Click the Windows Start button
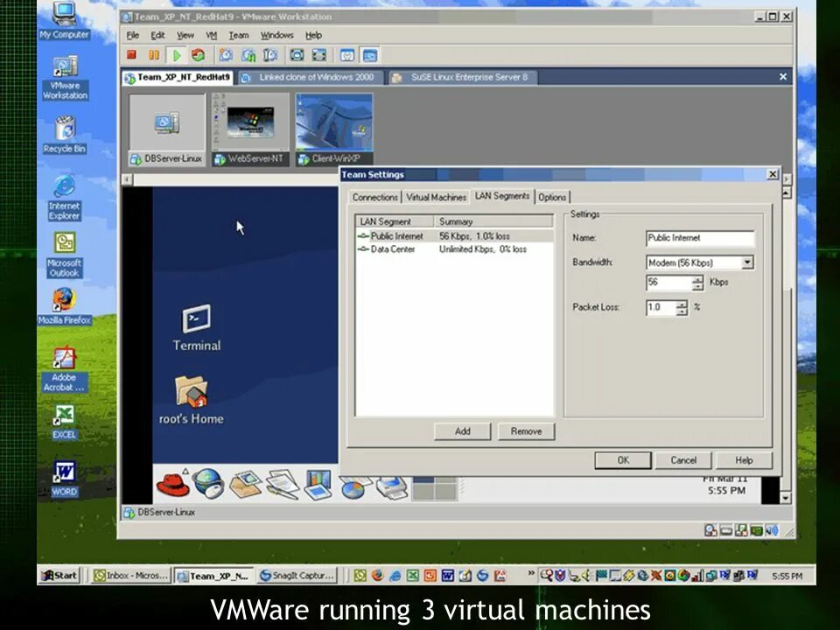The width and height of the screenshot is (840, 630). [x=60, y=576]
